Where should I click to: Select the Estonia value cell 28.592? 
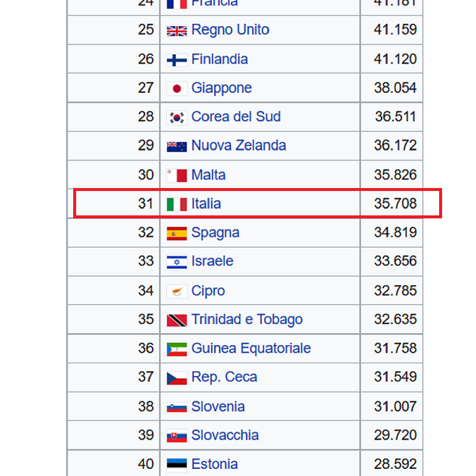pos(392,464)
